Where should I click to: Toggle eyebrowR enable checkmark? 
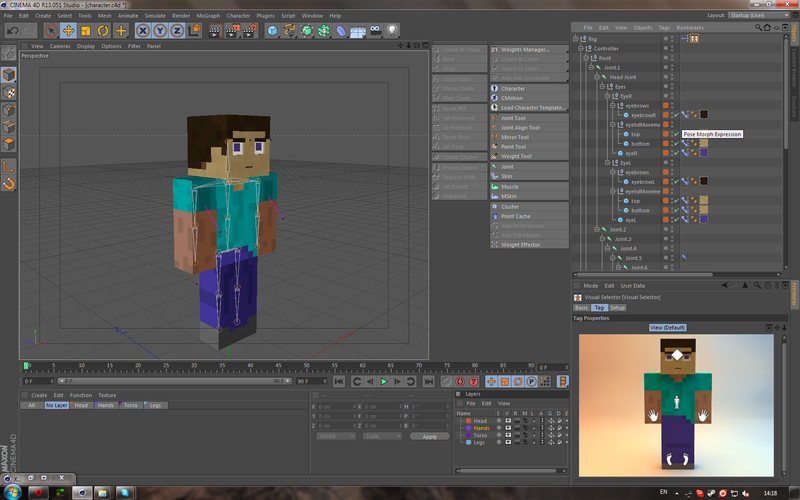coord(677,115)
